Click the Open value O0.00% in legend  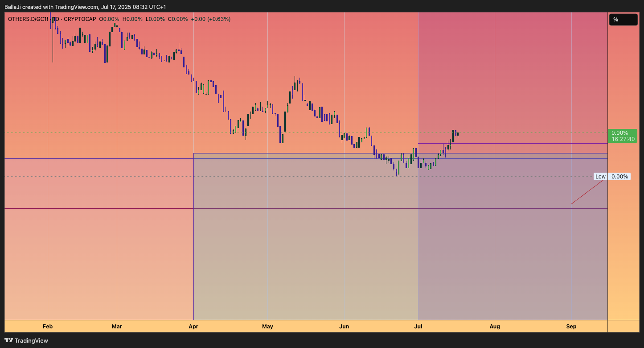(x=109, y=19)
